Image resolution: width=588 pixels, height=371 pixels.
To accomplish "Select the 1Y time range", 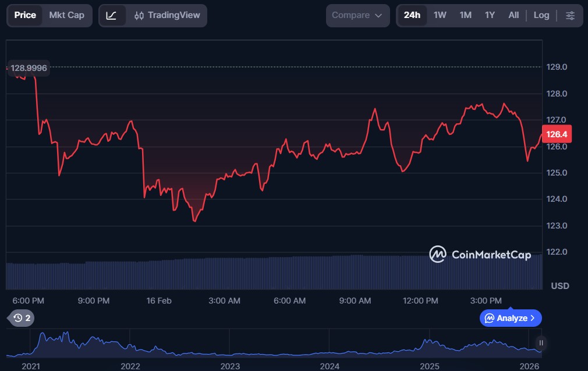I will tap(490, 16).
